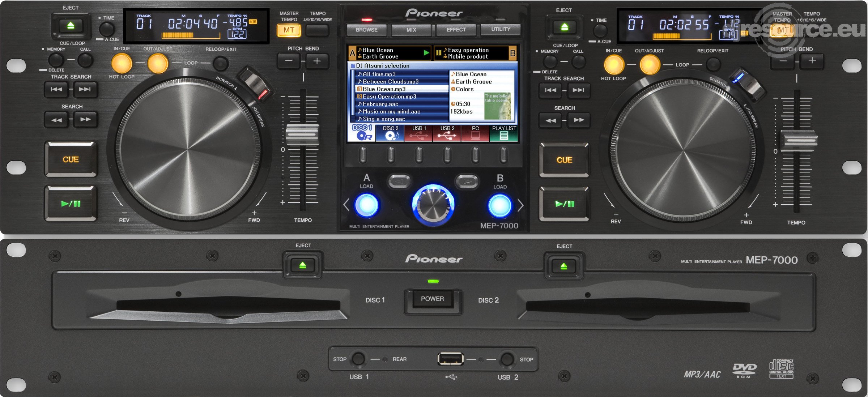Image resolution: width=868 pixels, height=397 pixels.
Task: Skip to previous track on left deck
Action: pyautogui.click(x=56, y=89)
